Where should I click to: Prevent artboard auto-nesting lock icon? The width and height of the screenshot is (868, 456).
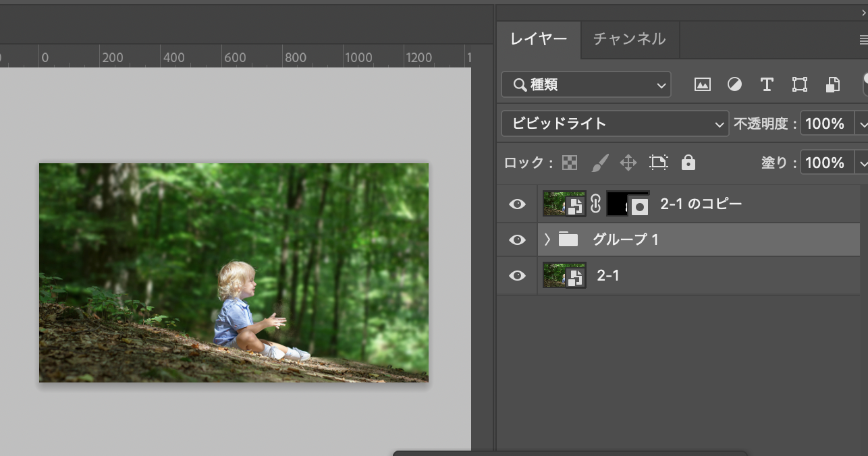[x=658, y=163]
